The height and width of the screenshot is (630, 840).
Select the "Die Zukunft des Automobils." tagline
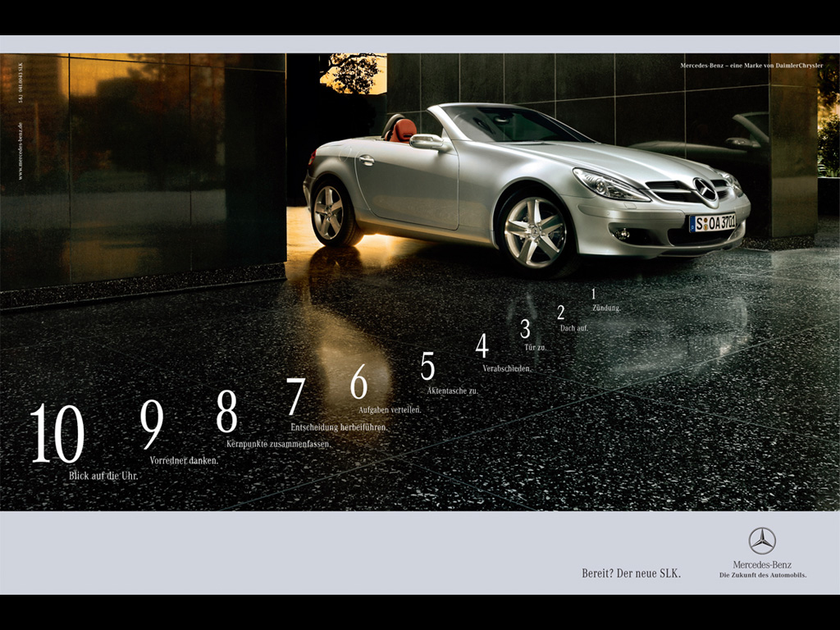pyautogui.click(x=762, y=575)
